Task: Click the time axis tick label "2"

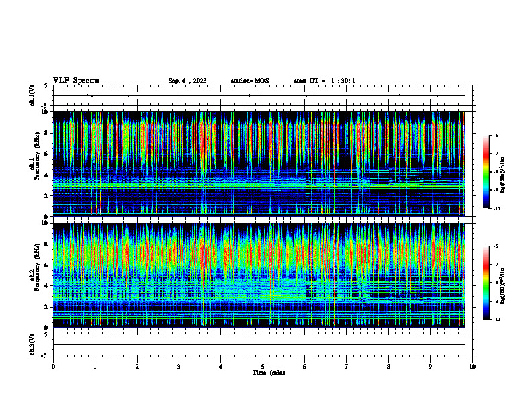Action: tap(137, 367)
